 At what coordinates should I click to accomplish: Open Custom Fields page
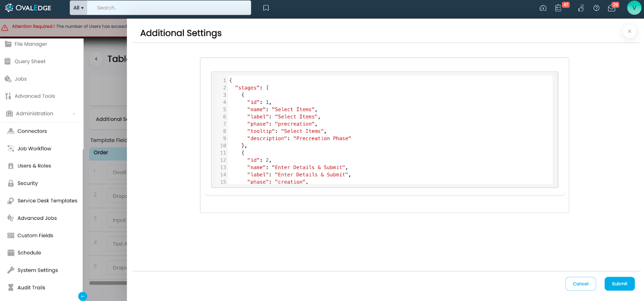coord(35,235)
